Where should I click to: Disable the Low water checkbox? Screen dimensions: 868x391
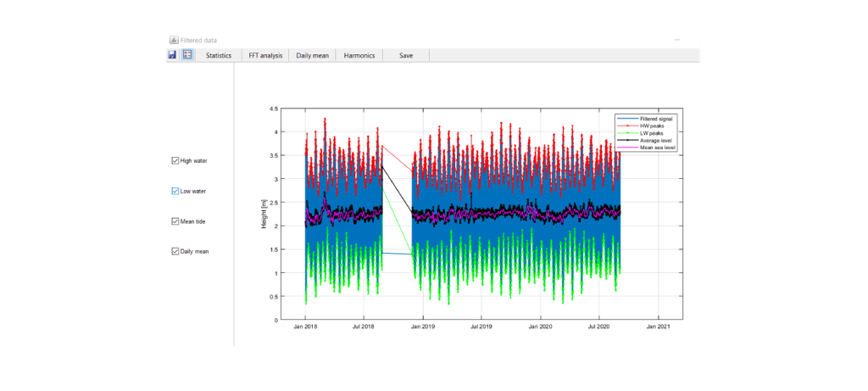tap(175, 191)
